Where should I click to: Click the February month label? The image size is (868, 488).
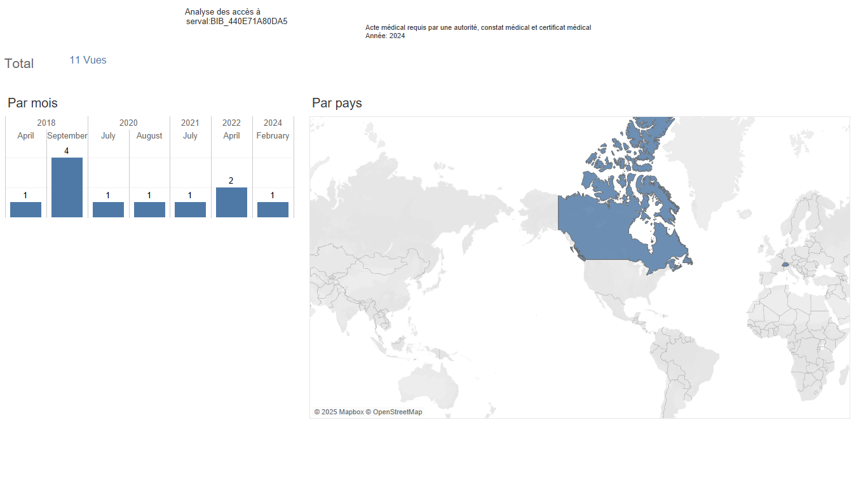pos(273,136)
